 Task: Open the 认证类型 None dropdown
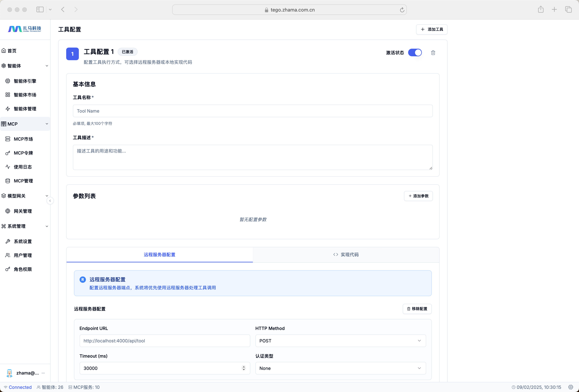point(340,368)
